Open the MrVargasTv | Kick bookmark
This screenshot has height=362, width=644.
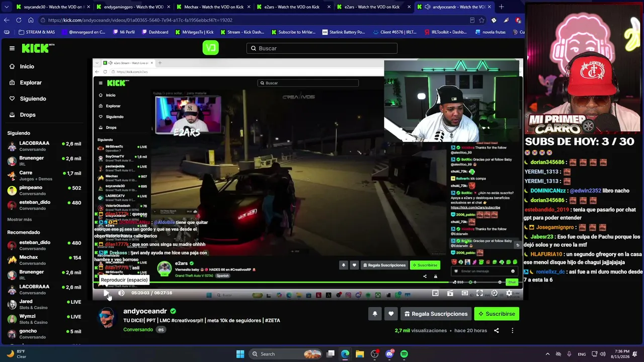coord(194,32)
